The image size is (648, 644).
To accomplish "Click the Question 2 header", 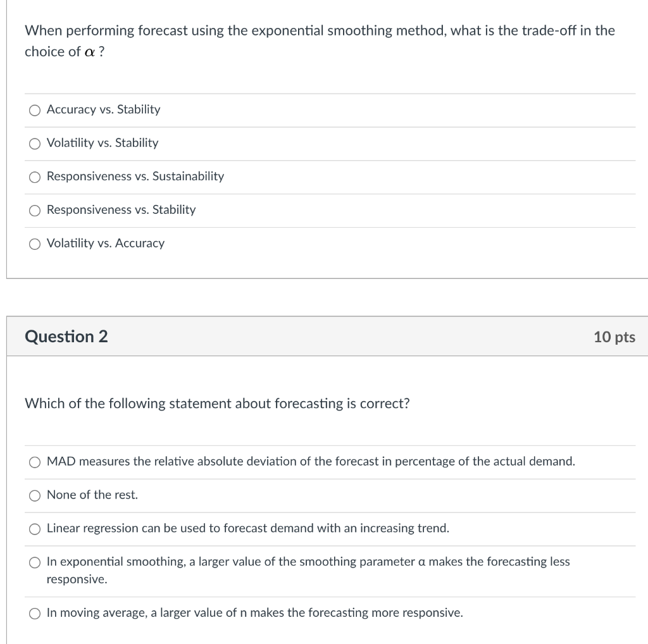I will click(66, 336).
